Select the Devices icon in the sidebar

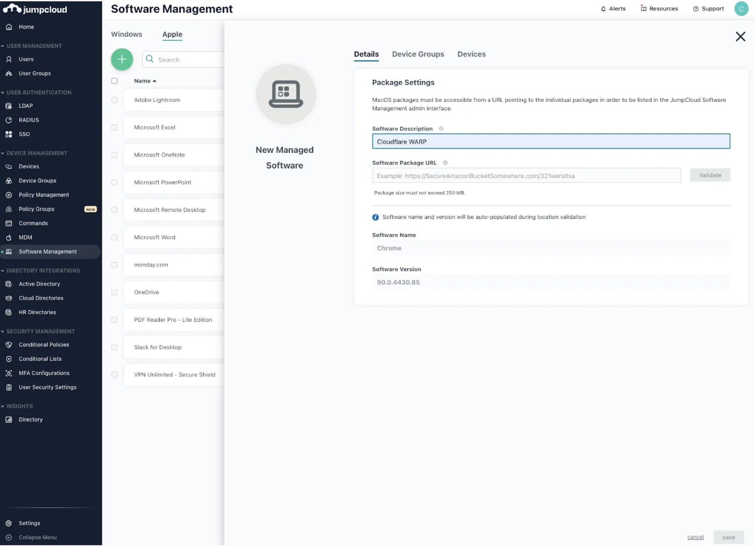pos(9,166)
